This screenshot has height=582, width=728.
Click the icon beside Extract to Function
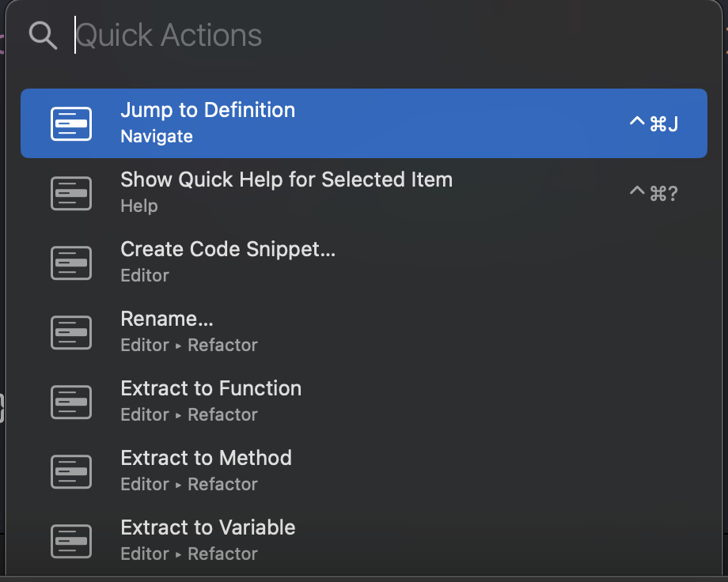point(71,402)
